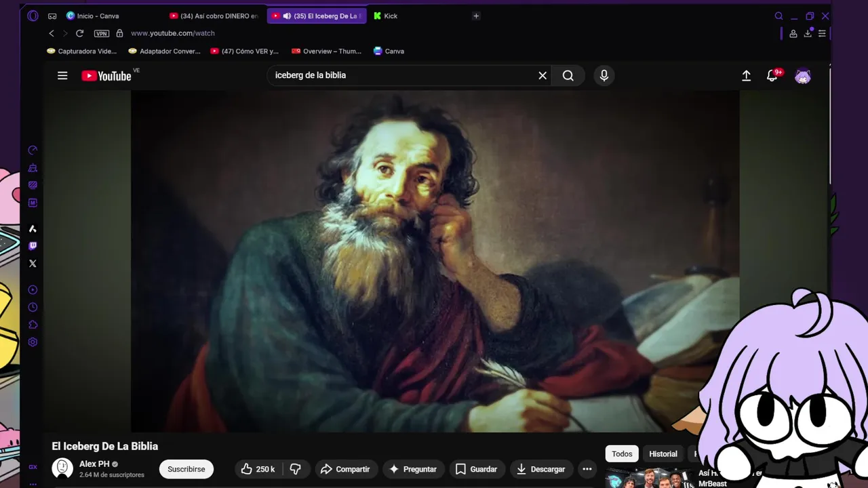Start voice search with microphone

(x=604, y=75)
